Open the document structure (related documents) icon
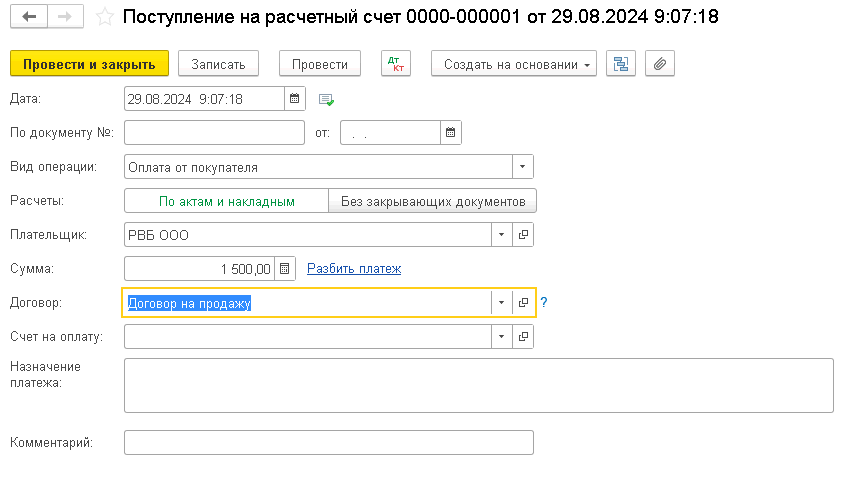Viewport: 862px width, 504px height. 621,64
